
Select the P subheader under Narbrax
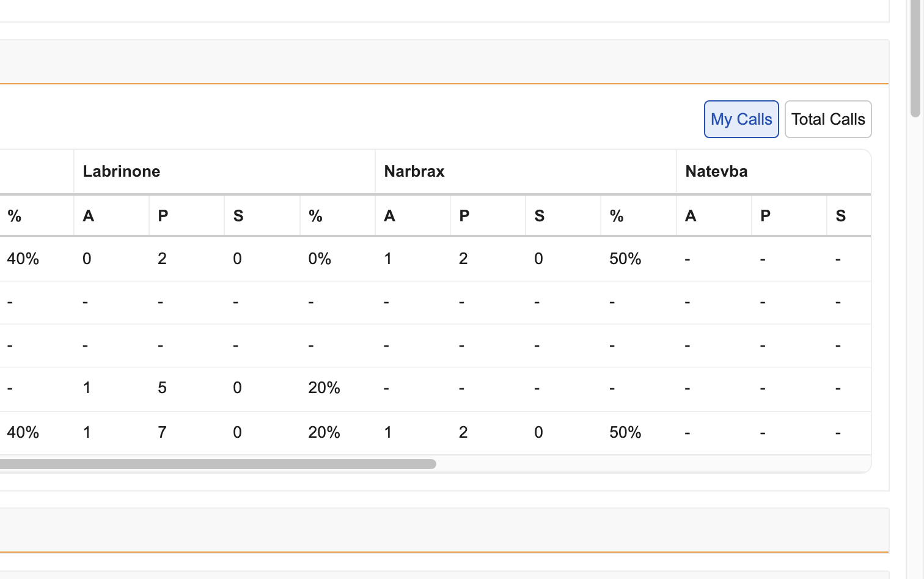tap(464, 216)
